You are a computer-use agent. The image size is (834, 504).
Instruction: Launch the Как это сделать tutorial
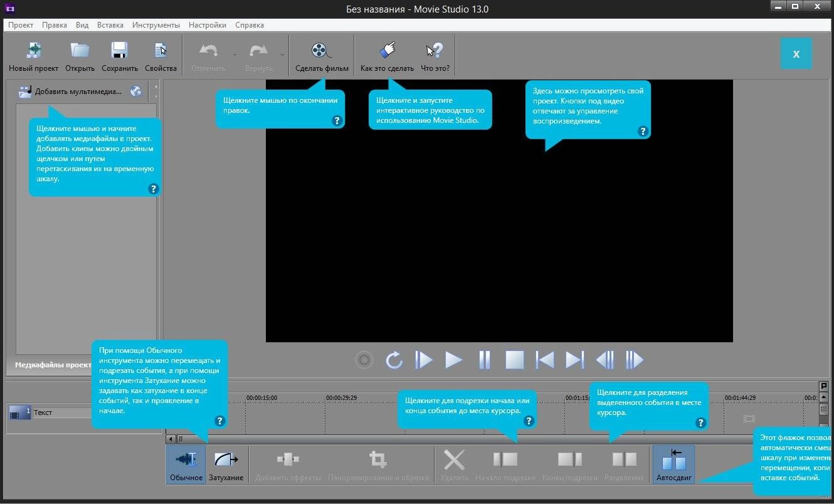coord(387,56)
